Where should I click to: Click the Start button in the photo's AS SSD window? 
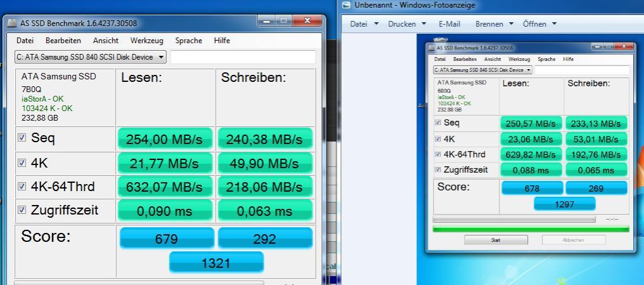coord(496,240)
